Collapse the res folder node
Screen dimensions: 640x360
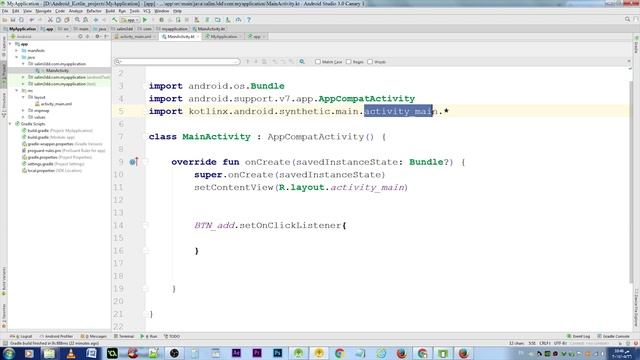tap(17, 91)
